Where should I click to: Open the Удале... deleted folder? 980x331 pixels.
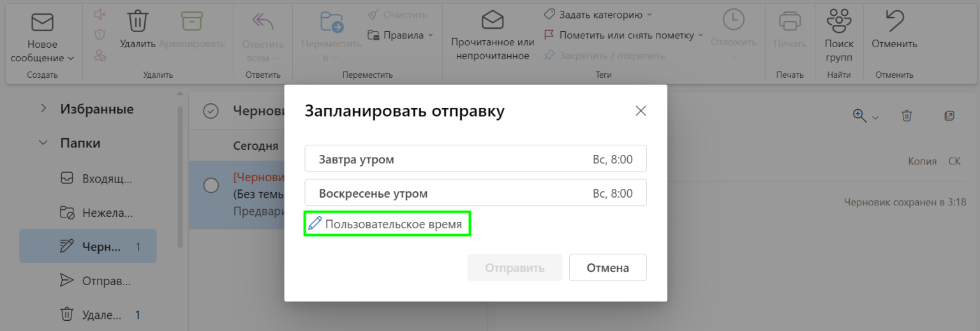coord(87,314)
